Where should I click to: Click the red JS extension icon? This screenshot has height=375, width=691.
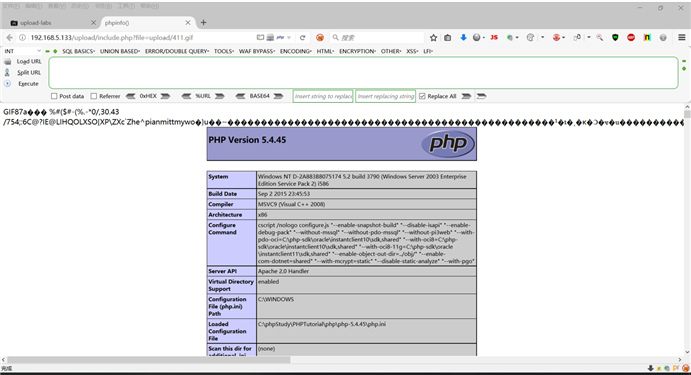click(494, 38)
